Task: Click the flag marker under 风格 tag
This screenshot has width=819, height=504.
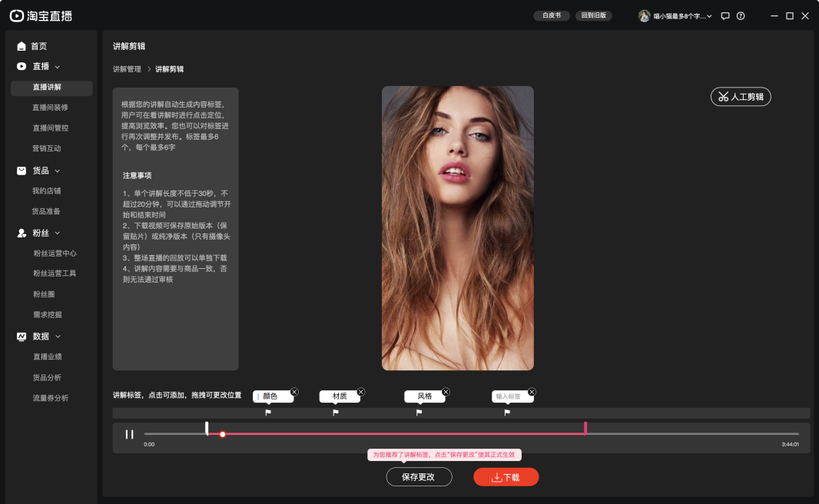Action: pos(419,413)
